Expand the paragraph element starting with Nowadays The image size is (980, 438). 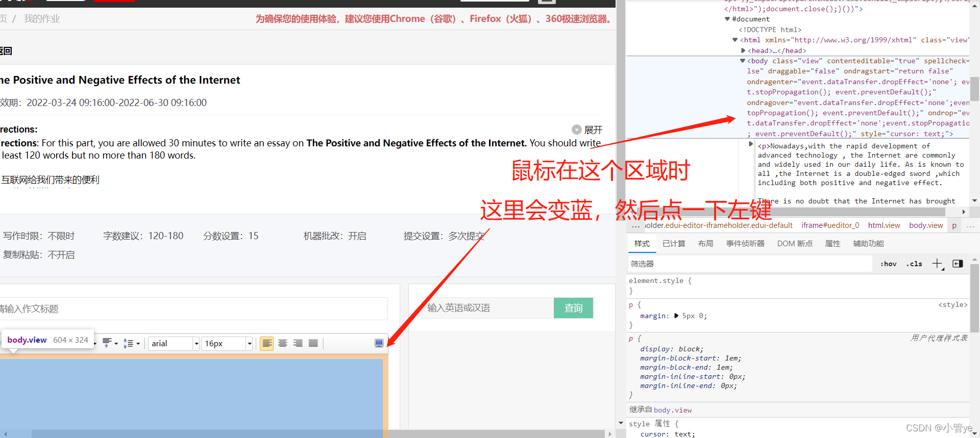[x=751, y=144]
